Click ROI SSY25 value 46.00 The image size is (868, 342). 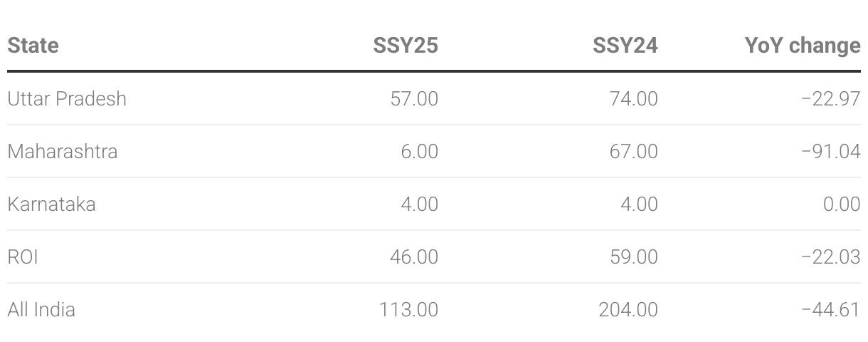pos(414,256)
